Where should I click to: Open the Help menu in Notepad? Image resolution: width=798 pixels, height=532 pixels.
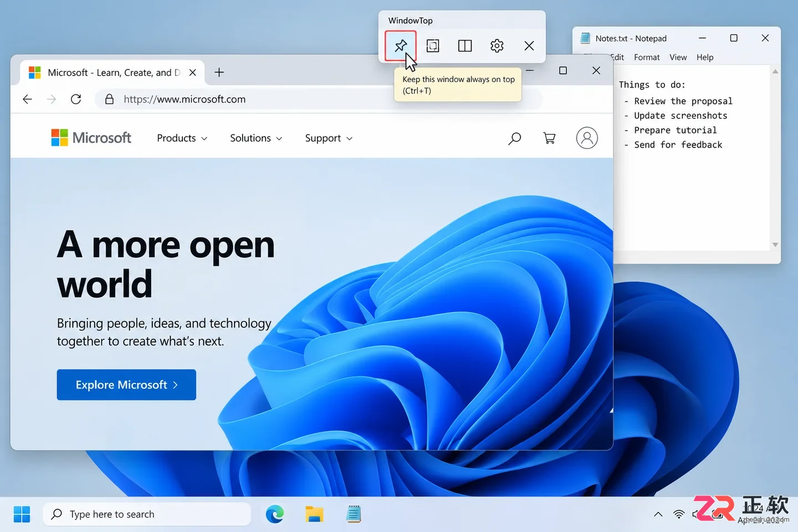[x=705, y=57]
